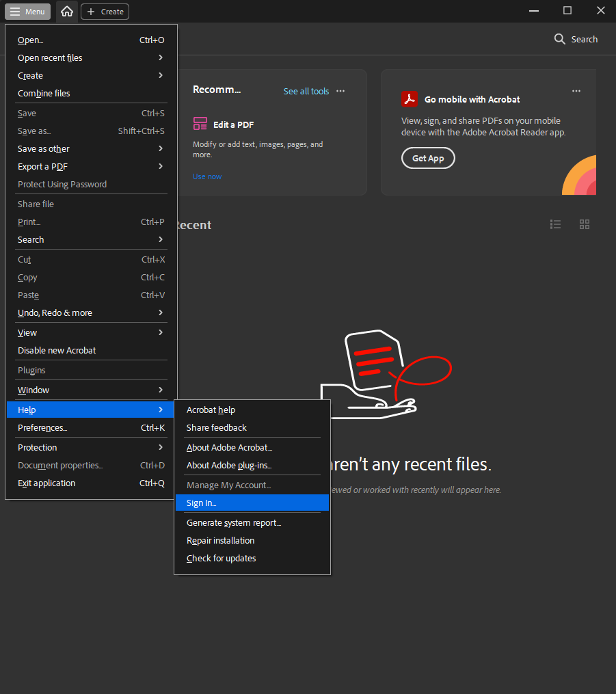
Task: Expand the Export a PDF submenu
Action: click(90, 166)
